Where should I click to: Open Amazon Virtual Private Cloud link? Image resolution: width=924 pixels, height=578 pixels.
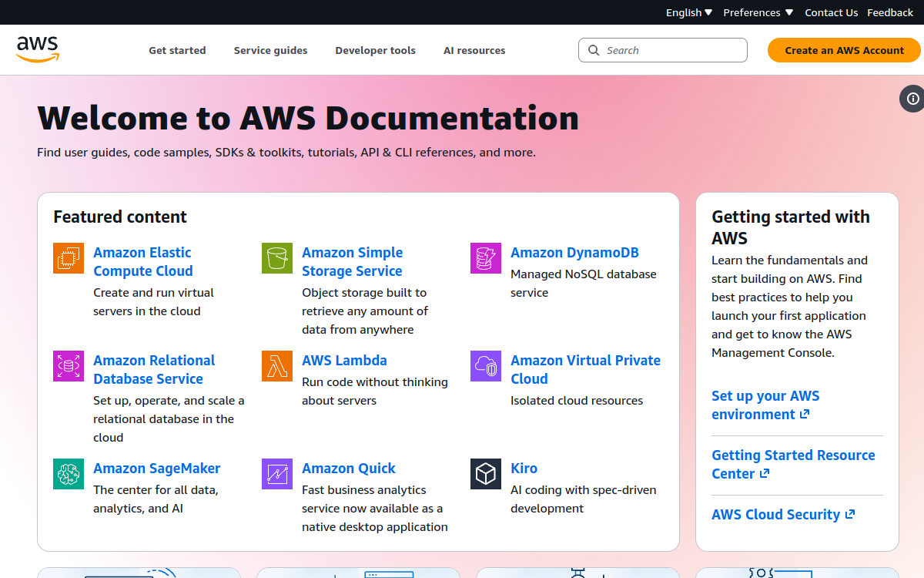(x=585, y=369)
